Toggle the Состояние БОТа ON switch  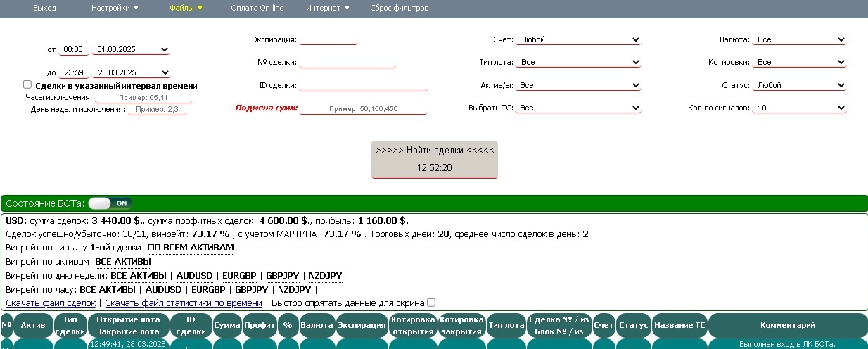click(x=110, y=203)
